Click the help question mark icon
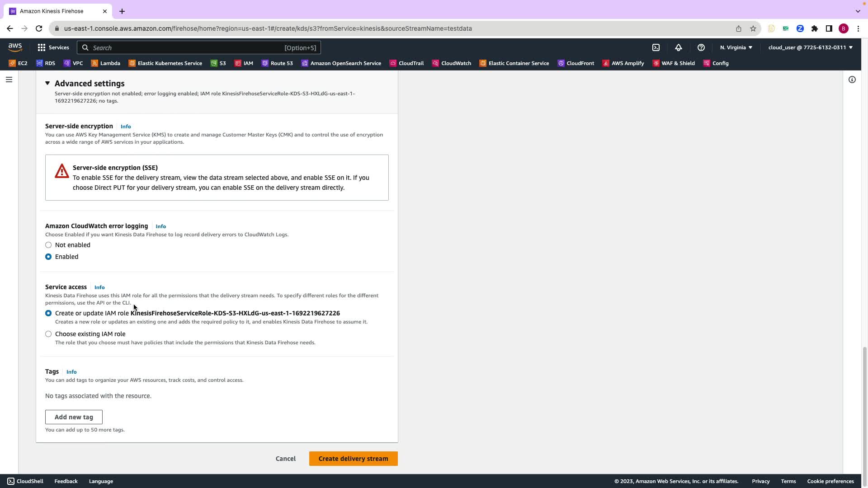 (x=701, y=47)
